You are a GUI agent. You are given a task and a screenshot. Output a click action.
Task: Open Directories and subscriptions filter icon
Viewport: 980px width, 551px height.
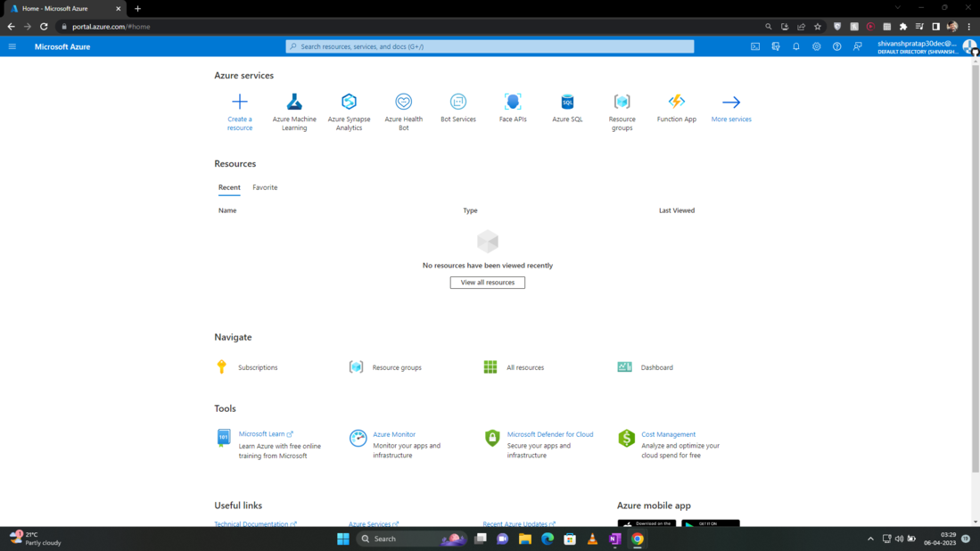click(x=776, y=46)
